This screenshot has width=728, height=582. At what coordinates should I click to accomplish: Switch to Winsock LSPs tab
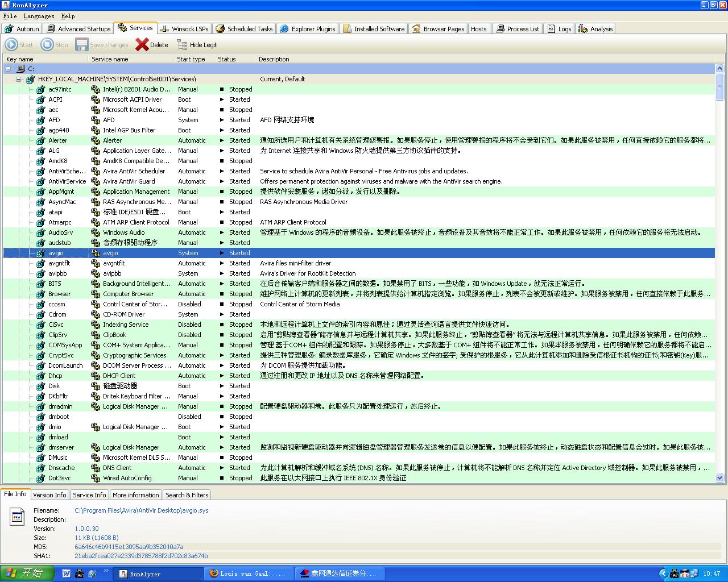click(x=184, y=29)
